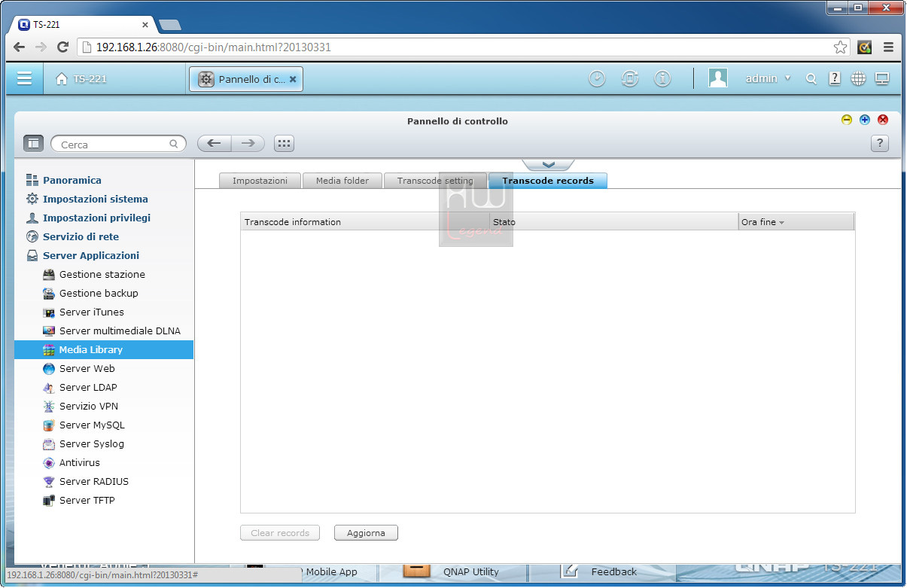
Task: Open the external devices icon
Action: 630,78
